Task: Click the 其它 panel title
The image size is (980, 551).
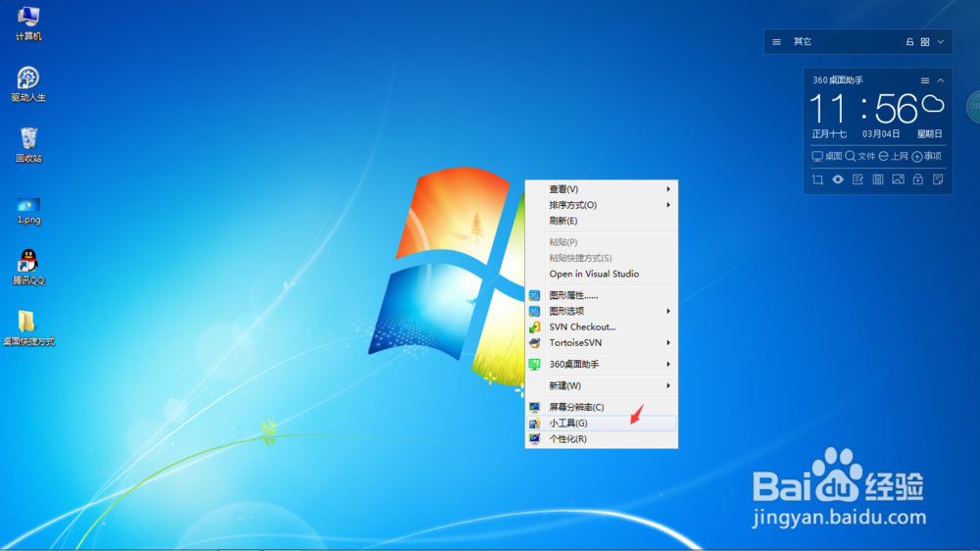Action: 803,42
